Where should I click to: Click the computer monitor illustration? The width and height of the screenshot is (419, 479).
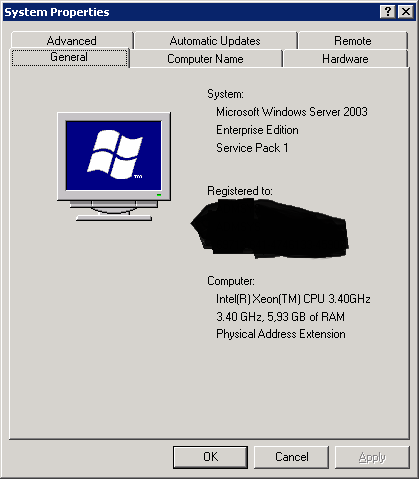(114, 167)
